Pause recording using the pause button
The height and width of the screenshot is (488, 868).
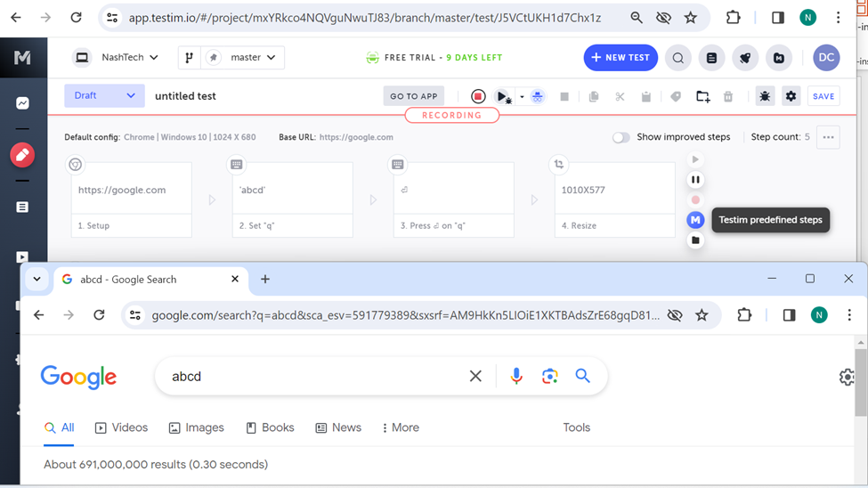pyautogui.click(x=695, y=180)
